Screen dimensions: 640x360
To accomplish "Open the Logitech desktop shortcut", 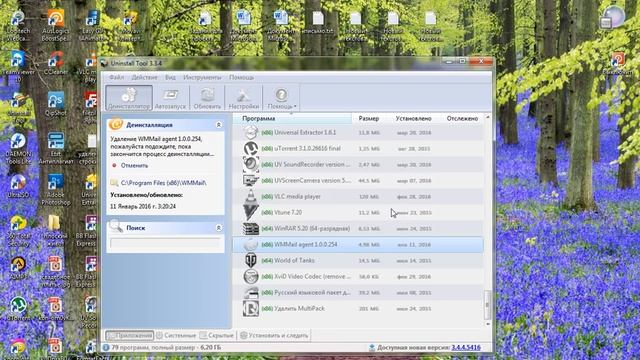I will 18,26.
